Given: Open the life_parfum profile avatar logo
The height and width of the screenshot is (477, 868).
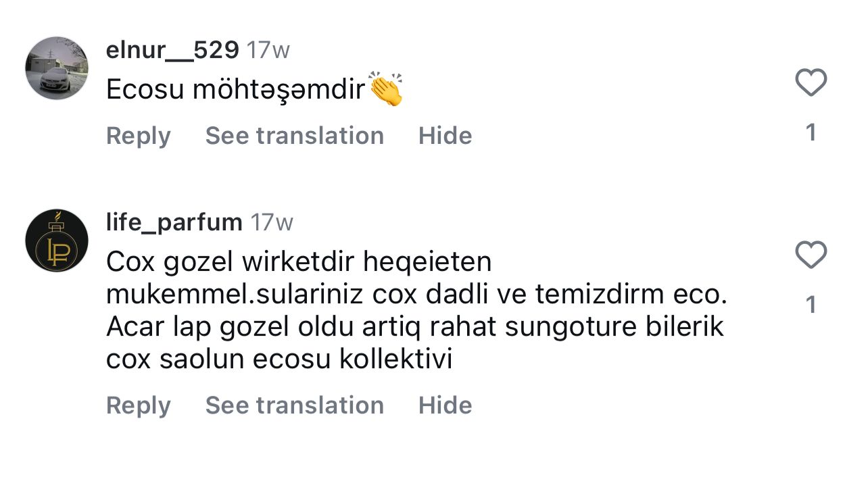Looking at the screenshot, I should click(x=57, y=241).
